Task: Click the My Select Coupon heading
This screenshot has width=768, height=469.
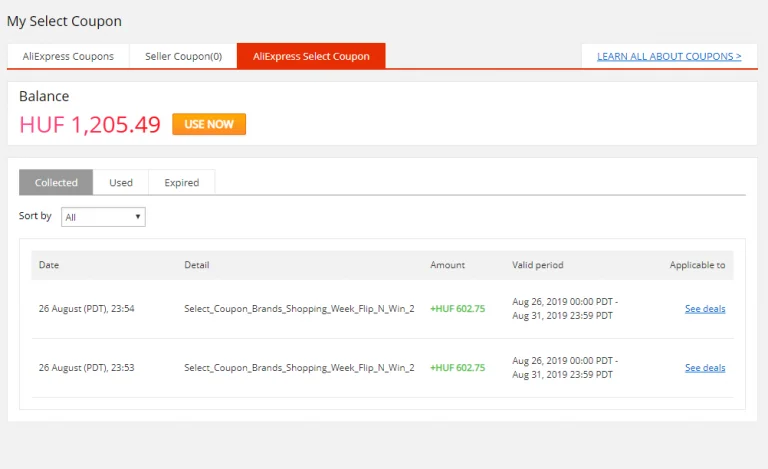Action: coord(64,22)
